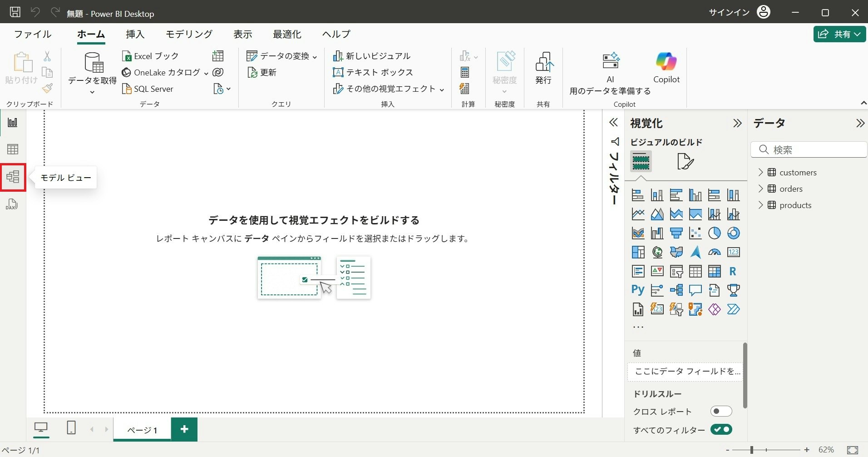
Task: Open the Model view from the sidebar
Action: [13, 177]
